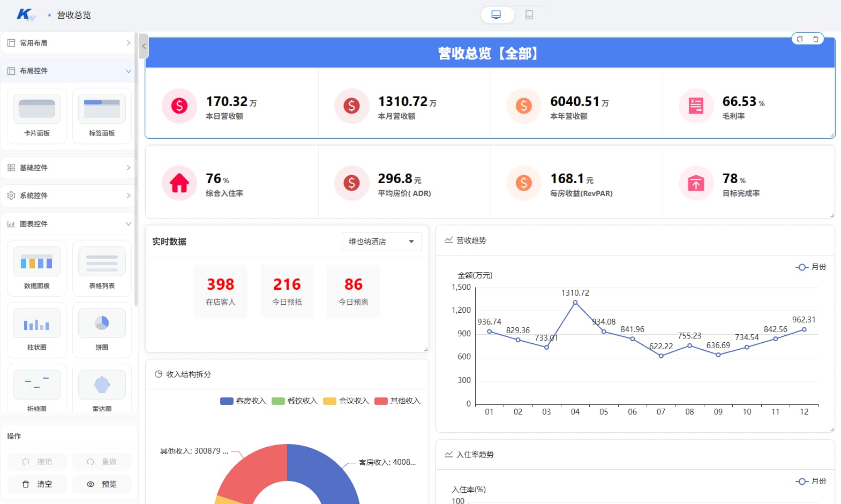Image resolution: width=841 pixels, height=504 pixels.
Task: Select the 饼图 pie chart widget
Action: 102,330
